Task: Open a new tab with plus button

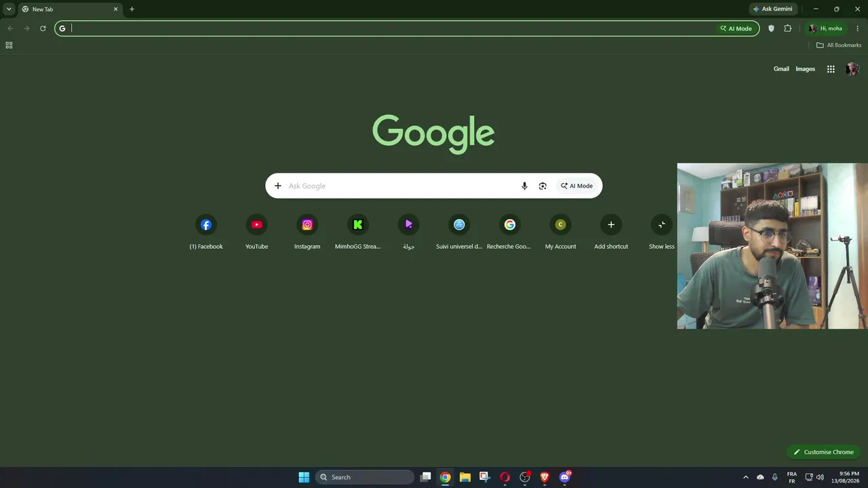Action: (x=132, y=9)
